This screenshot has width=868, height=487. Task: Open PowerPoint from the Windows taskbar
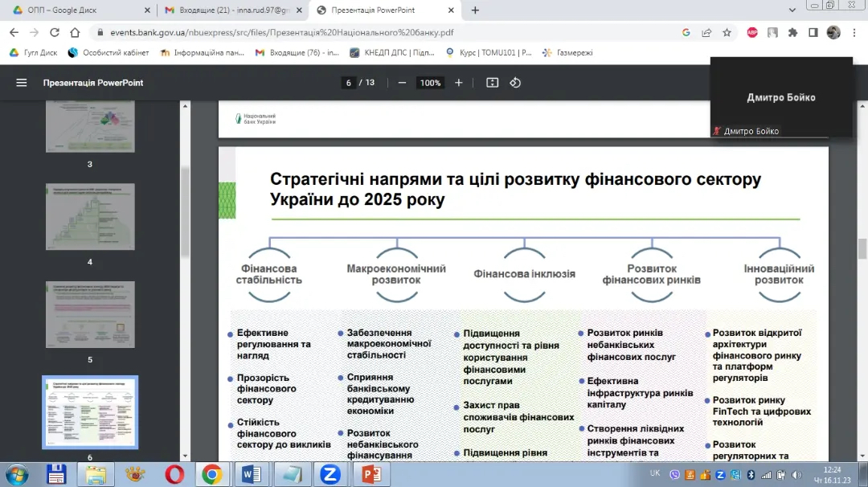pyautogui.click(x=371, y=474)
